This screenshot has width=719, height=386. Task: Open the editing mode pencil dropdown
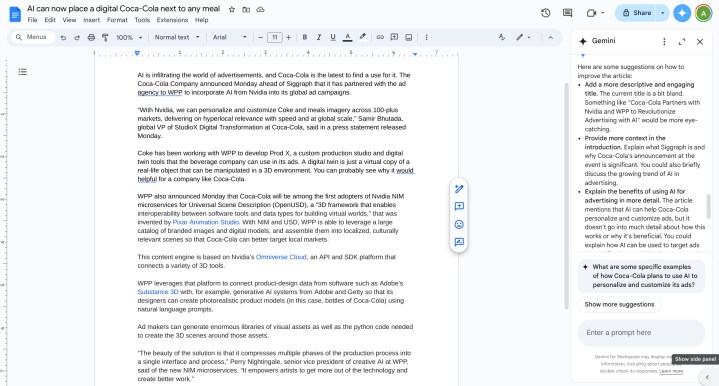click(523, 37)
